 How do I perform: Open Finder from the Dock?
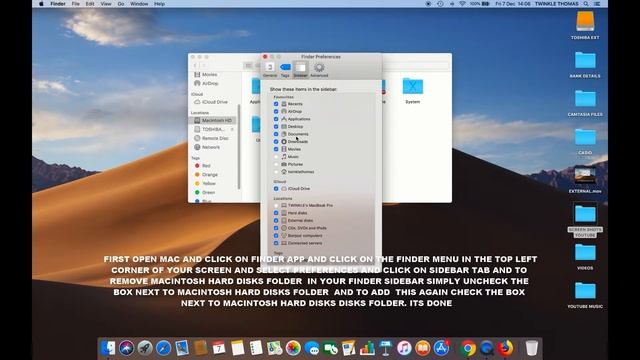(108, 348)
